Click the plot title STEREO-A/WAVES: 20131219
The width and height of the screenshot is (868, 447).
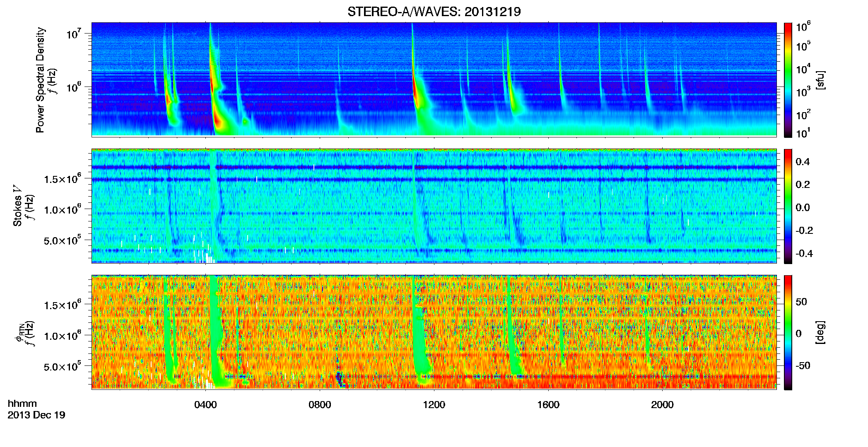pyautogui.click(x=434, y=12)
